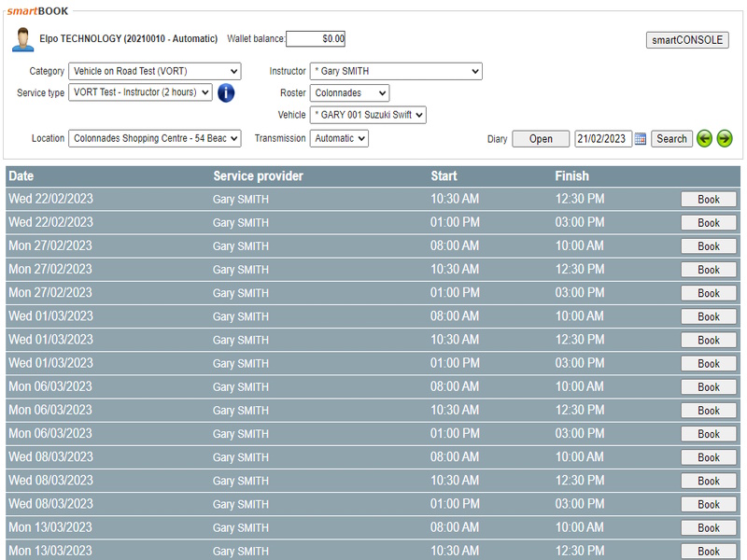Image resolution: width=747 pixels, height=560 pixels.
Task: Click the diary date input field
Action: (602, 139)
